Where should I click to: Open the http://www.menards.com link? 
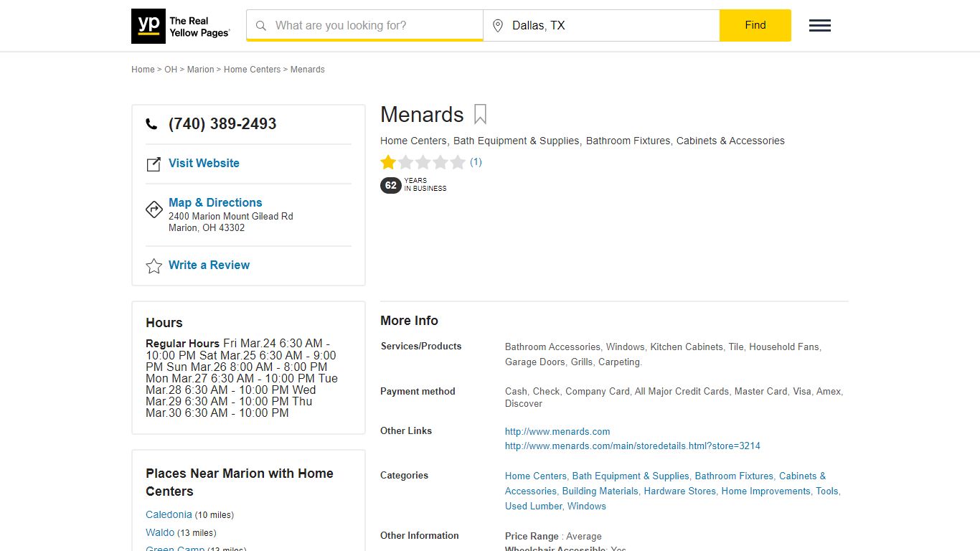[x=557, y=432]
